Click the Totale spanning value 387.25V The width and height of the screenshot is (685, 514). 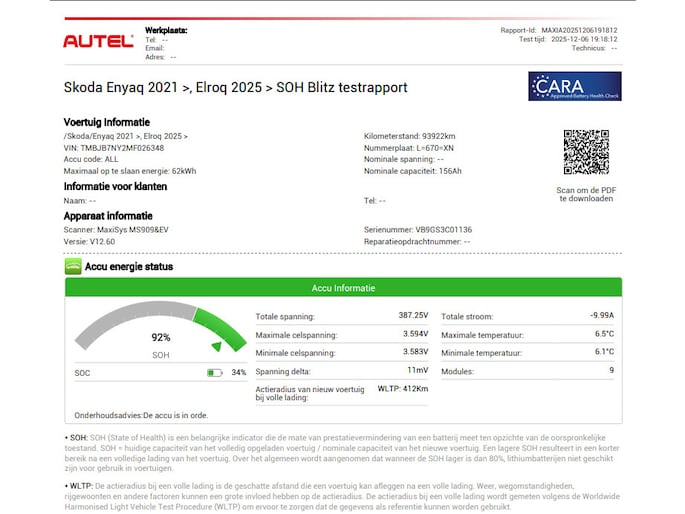(x=413, y=315)
